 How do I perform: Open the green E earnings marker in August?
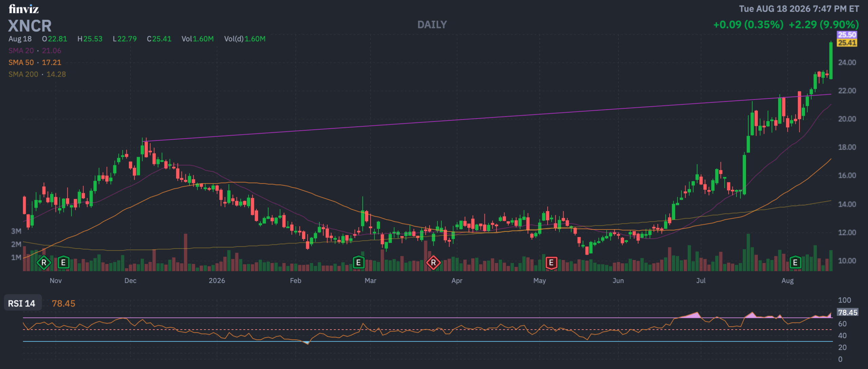(x=795, y=263)
